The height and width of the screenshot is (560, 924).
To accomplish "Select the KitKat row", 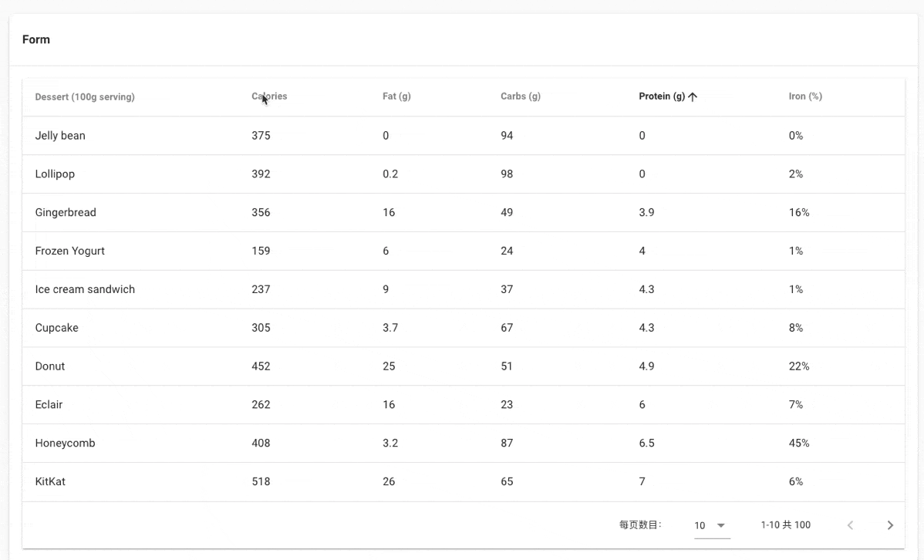I will (464, 481).
